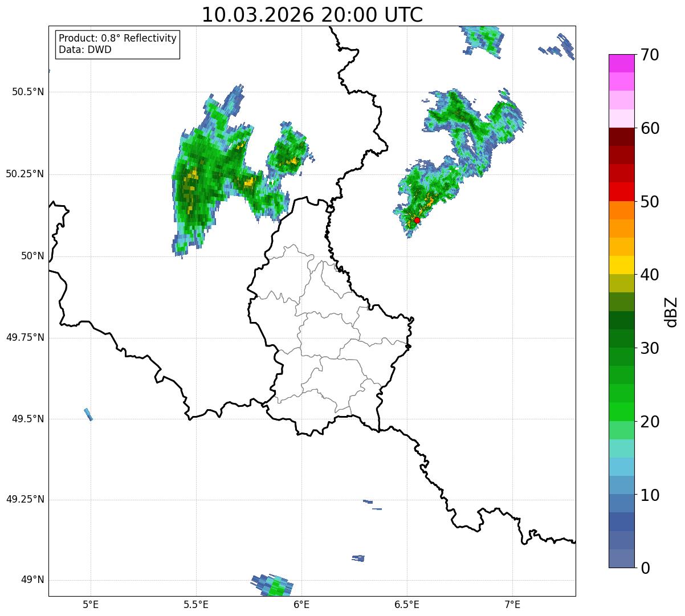
Task: Click the colorbar tick label 10
Action: pyautogui.click(x=650, y=495)
